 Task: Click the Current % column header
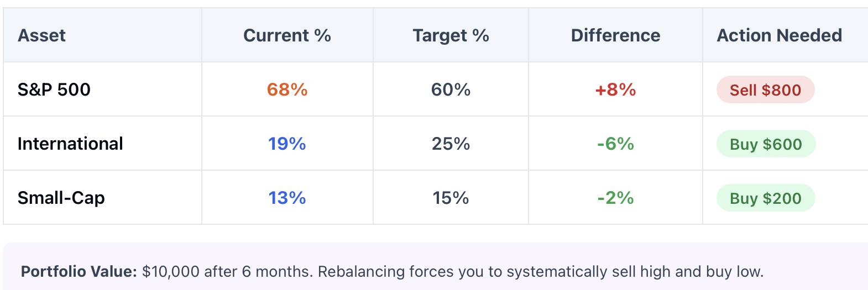287,35
